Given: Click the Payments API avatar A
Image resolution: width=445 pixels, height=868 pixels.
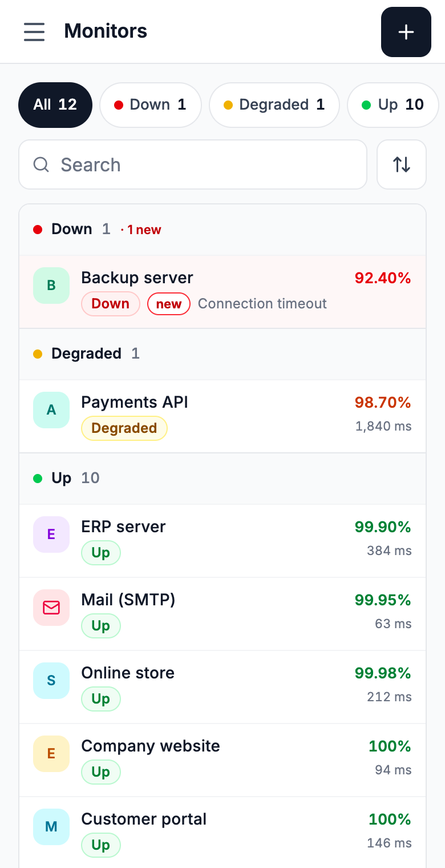Looking at the screenshot, I should [51, 410].
